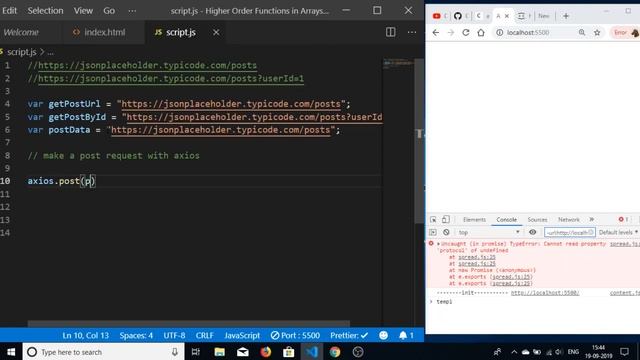Viewport: 640px width, 360px height.
Task: Click the editor vertical scrollbar
Action: tap(419, 141)
